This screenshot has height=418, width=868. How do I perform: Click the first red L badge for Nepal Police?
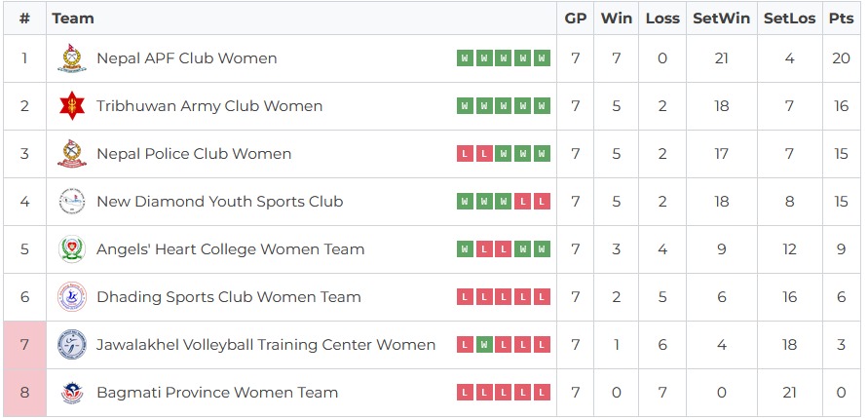pos(465,154)
